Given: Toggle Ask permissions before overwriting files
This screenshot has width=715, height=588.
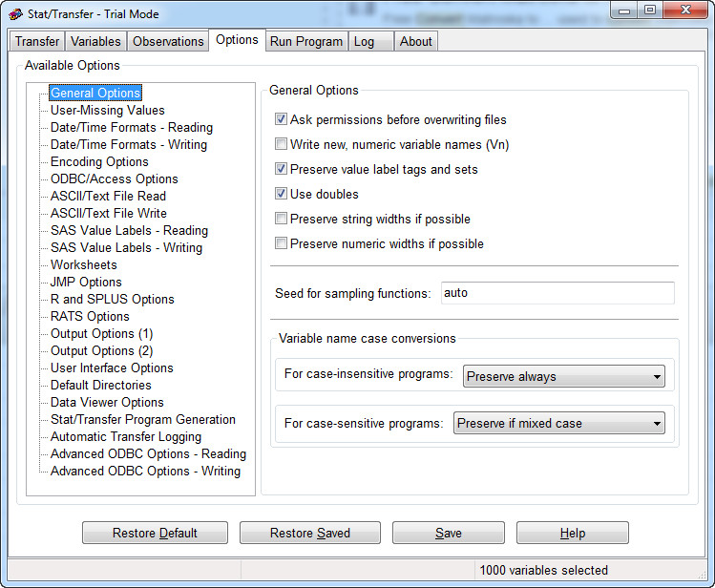Looking at the screenshot, I should coord(281,119).
